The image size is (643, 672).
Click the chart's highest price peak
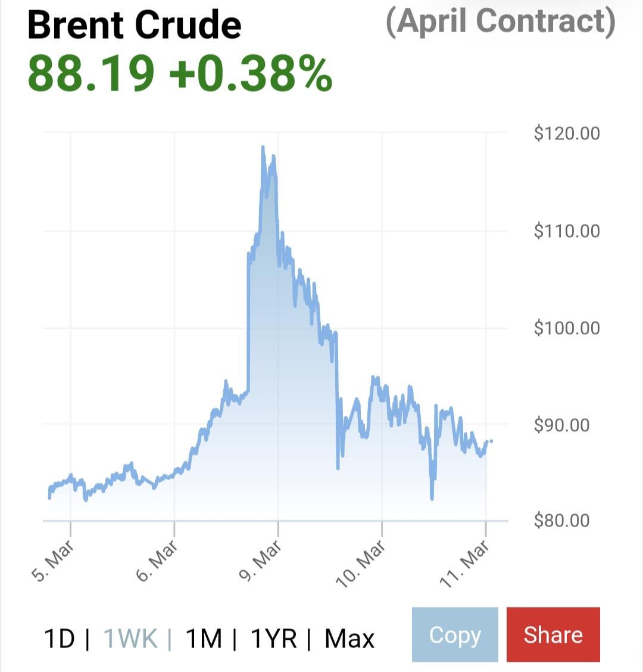coord(263,148)
